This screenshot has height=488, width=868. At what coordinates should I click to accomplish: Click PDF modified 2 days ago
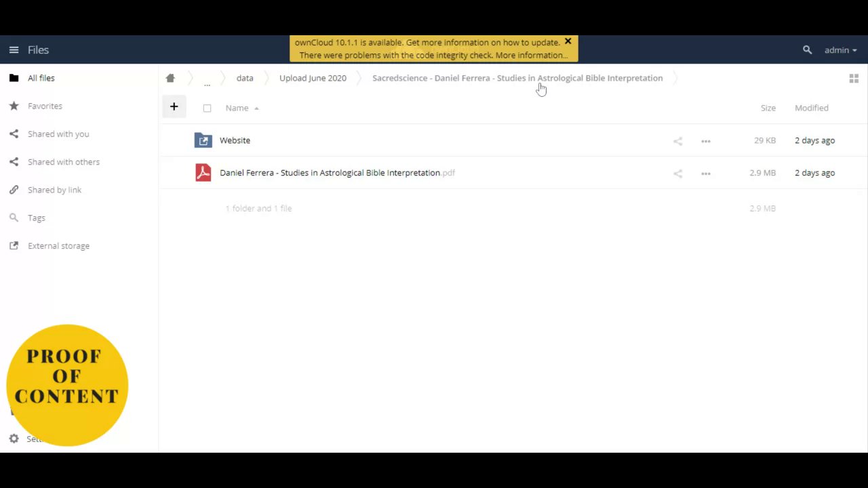[814, 173]
